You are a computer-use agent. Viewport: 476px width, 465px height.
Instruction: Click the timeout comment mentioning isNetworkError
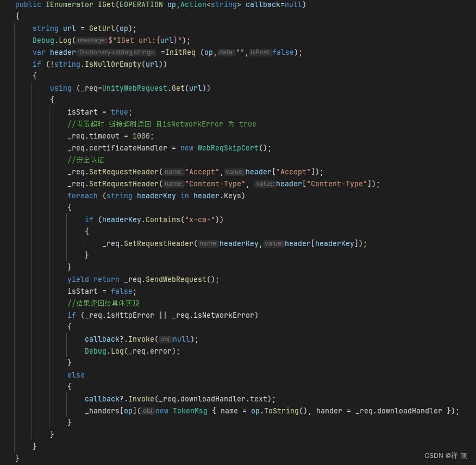pos(162,124)
